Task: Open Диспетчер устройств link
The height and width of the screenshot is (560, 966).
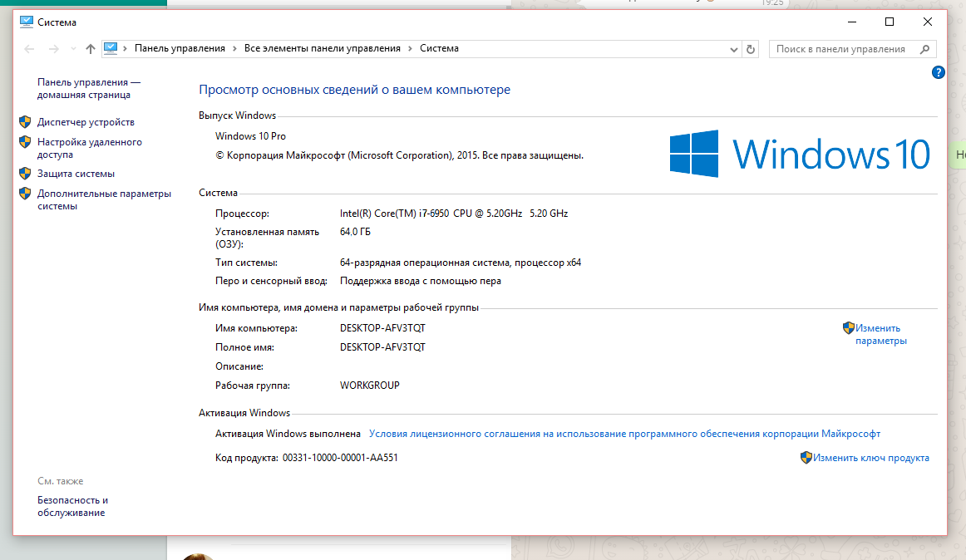Action: point(86,122)
